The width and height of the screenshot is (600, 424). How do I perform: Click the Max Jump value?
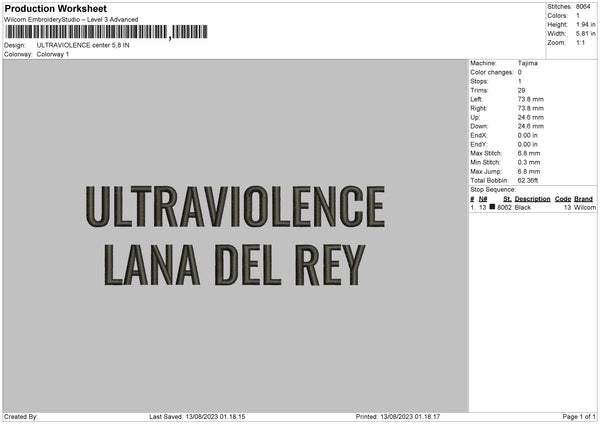point(529,172)
